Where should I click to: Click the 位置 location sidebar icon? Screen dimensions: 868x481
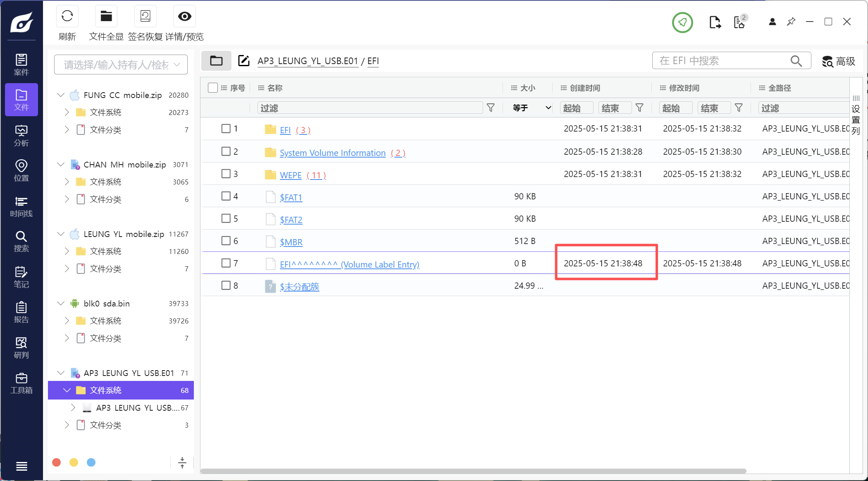(x=21, y=171)
